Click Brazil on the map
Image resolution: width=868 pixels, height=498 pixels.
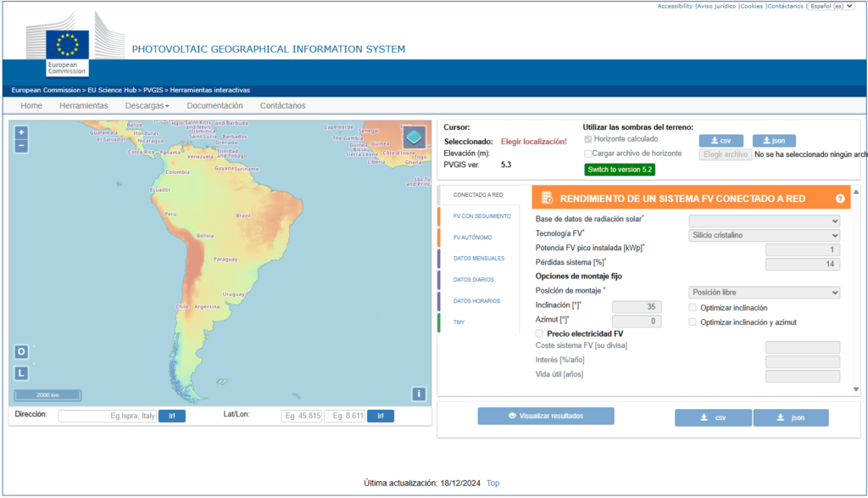click(243, 215)
